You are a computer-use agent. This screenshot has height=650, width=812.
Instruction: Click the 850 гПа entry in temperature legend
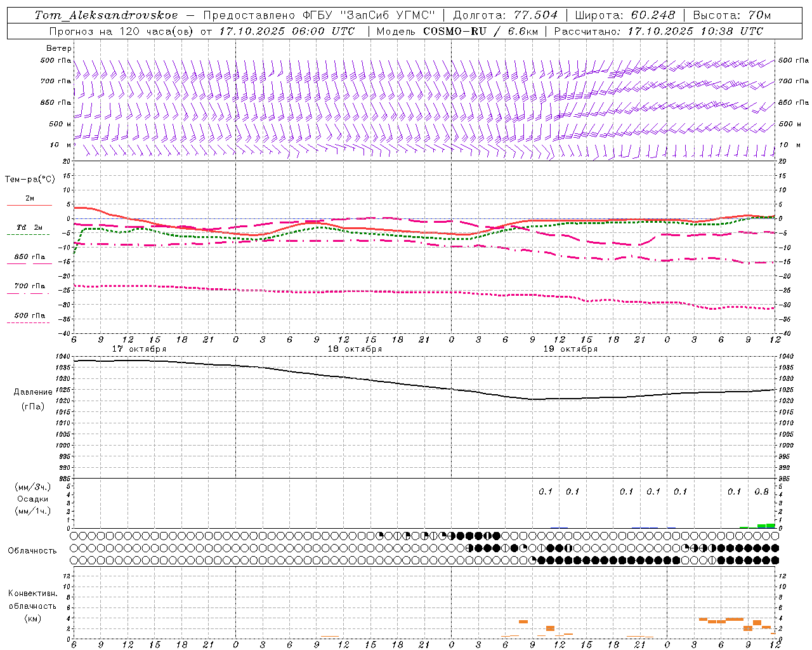[29, 257]
